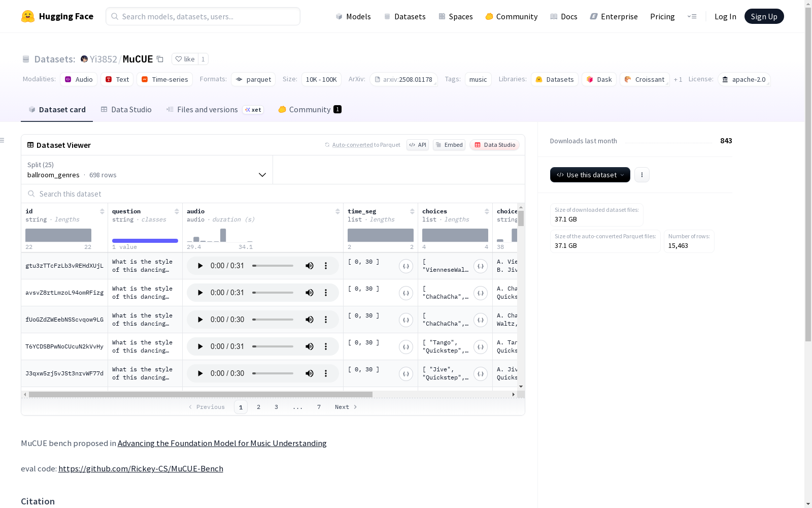Open Docs in top navigation
The height and width of the screenshot is (508, 812).
[x=564, y=16]
